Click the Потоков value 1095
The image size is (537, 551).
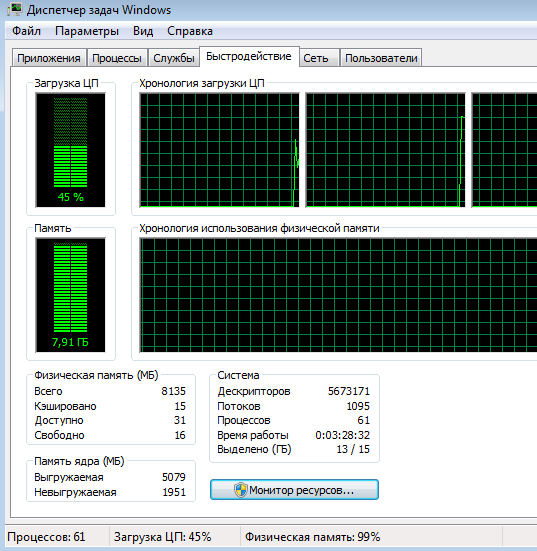coord(358,406)
